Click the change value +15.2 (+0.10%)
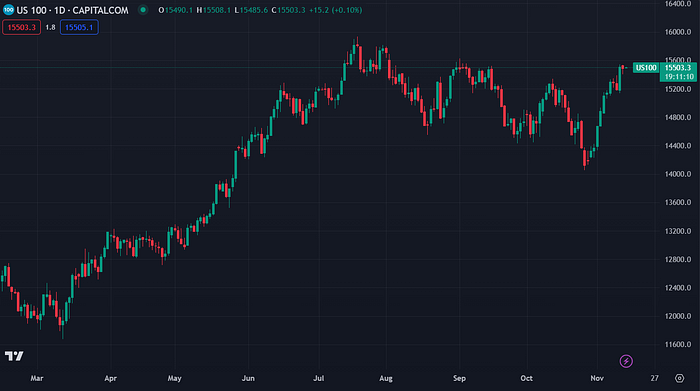The image size is (700, 391). point(335,10)
